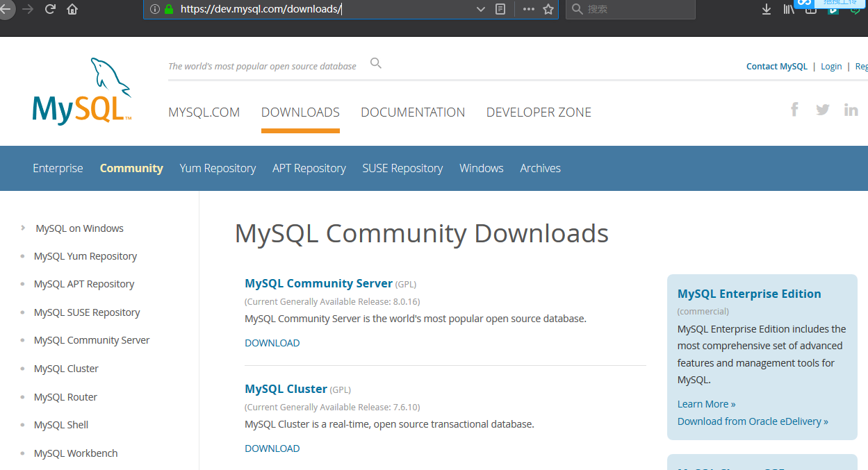Image resolution: width=868 pixels, height=470 pixels.
Task: Open the DEVELOPER ZONE tab
Action: (x=539, y=112)
